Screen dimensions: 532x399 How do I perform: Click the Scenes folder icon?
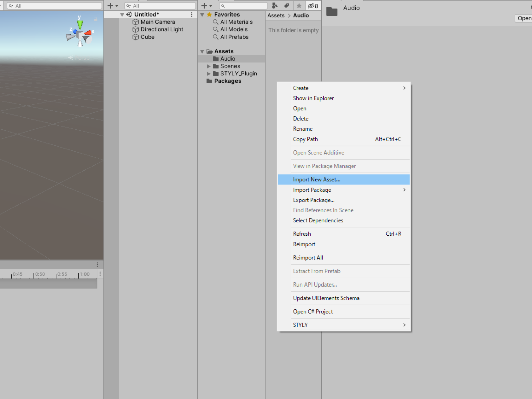pyautogui.click(x=216, y=66)
